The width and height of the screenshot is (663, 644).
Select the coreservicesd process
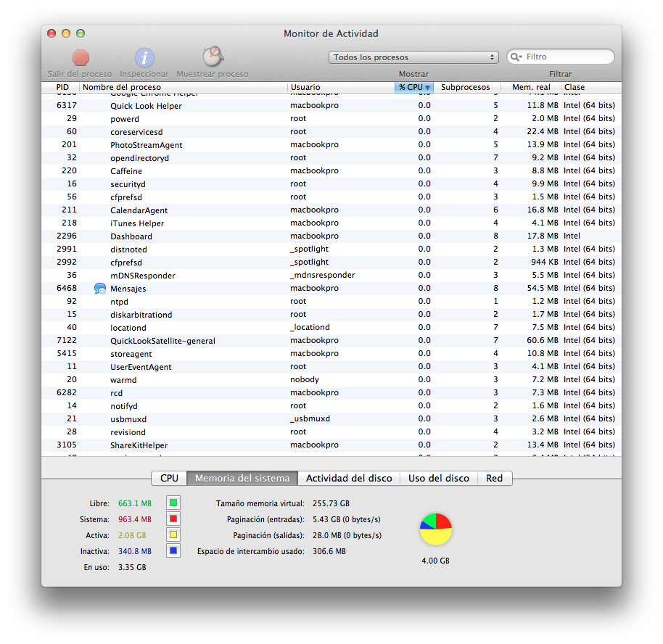(x=331, y=132)
